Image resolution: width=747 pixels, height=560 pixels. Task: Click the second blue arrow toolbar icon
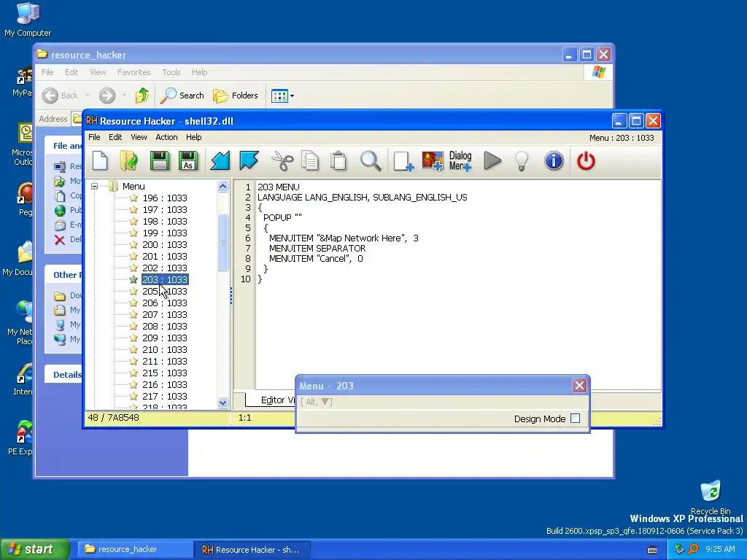[249, 161]
